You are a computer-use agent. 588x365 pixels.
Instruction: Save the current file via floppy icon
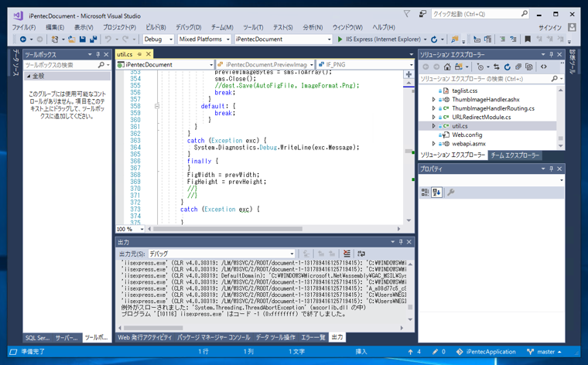coord(83,39)
